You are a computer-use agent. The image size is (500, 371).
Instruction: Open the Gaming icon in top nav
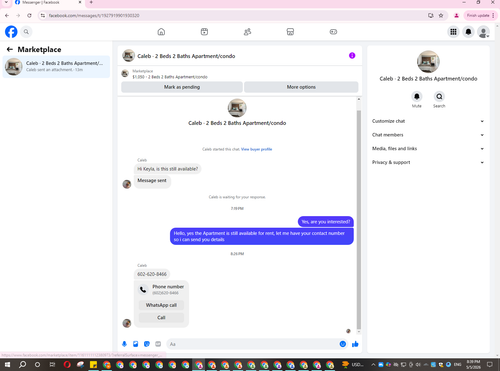click(333, 32)
